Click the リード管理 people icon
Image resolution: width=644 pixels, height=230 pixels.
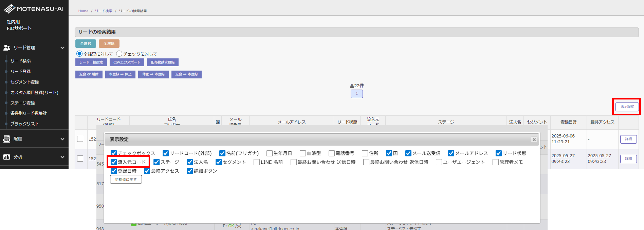(x=7, y=48)
